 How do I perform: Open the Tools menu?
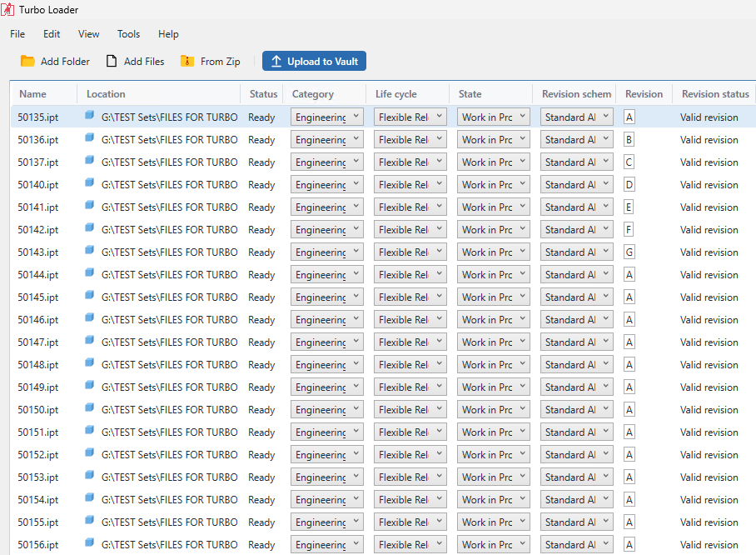(128, 34)
